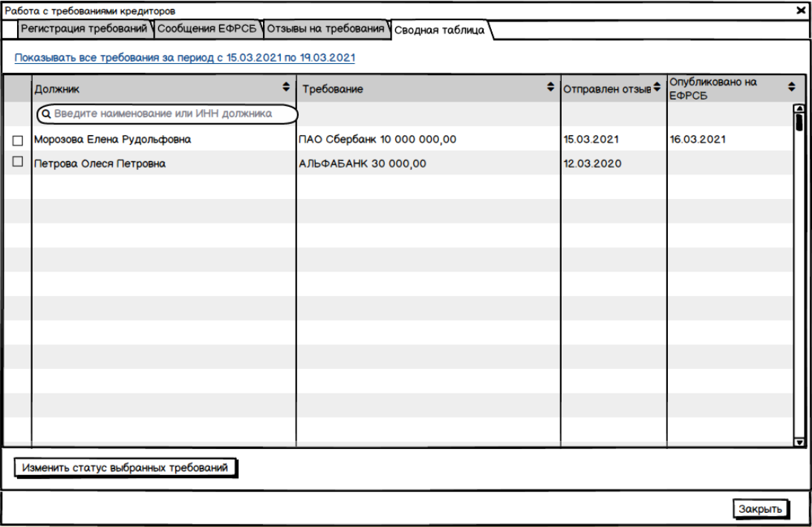Open the Показывать все требования за период link
Viewport: 812px width, 527px height.
pos(184,57)
